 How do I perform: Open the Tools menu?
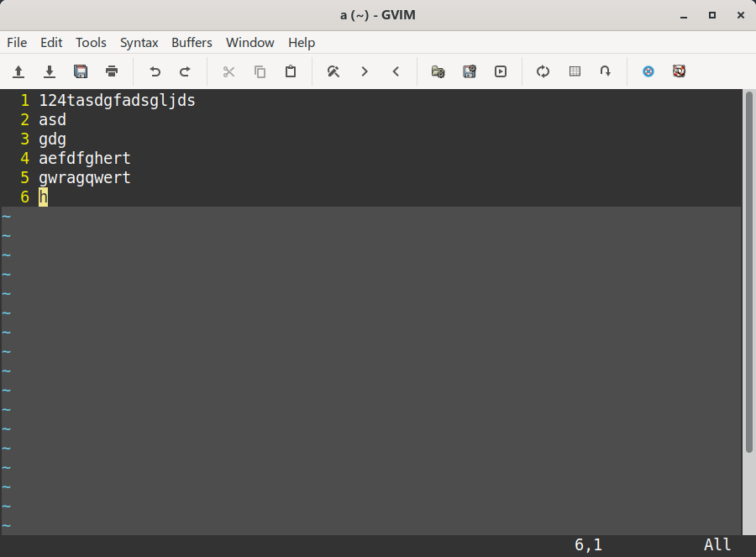click(91, 43)
